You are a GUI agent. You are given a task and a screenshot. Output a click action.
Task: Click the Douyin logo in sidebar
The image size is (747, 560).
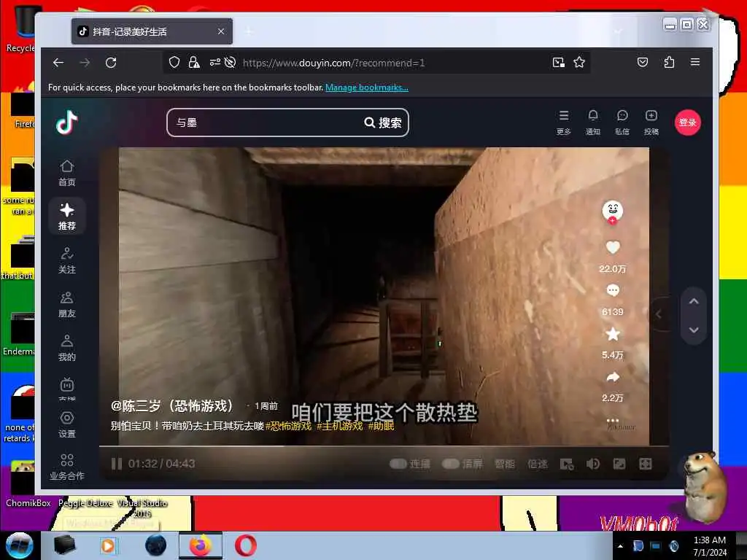click(x=66, y=122)
